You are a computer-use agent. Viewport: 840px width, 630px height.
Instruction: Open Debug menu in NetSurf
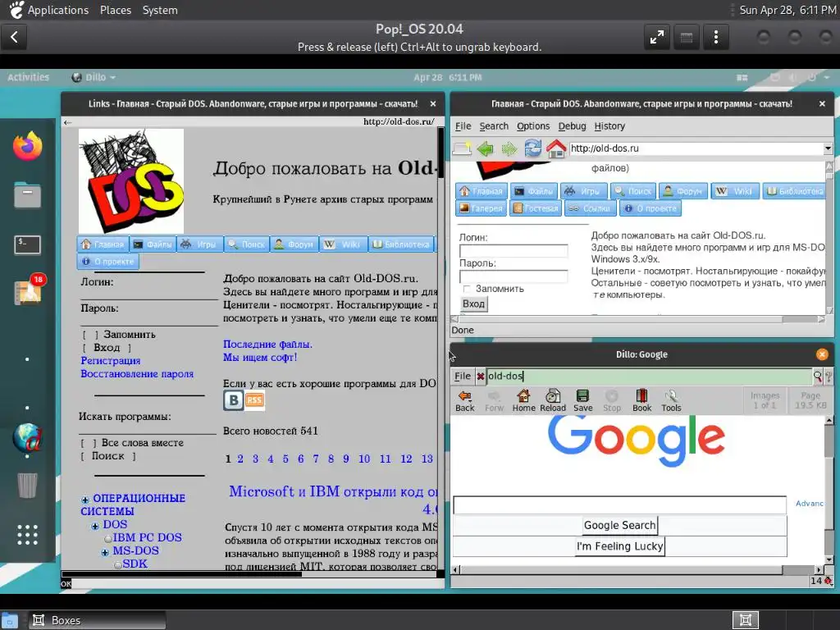click(x=572, y=126)
